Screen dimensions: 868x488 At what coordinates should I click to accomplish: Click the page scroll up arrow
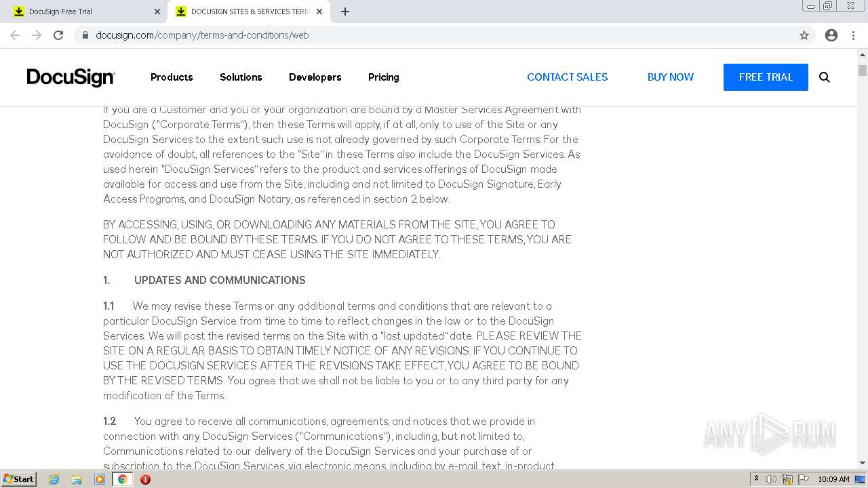[x=863, y=55]
